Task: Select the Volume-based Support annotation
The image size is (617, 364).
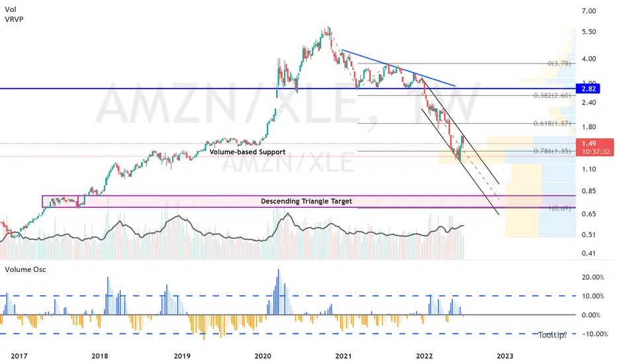Action: (248, 152)
